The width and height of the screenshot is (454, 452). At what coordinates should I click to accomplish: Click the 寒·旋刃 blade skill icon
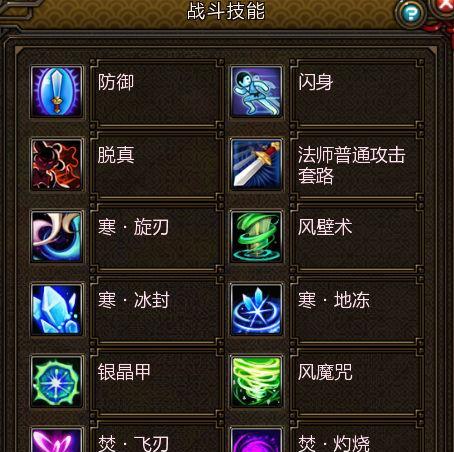(x=56, y=237)
